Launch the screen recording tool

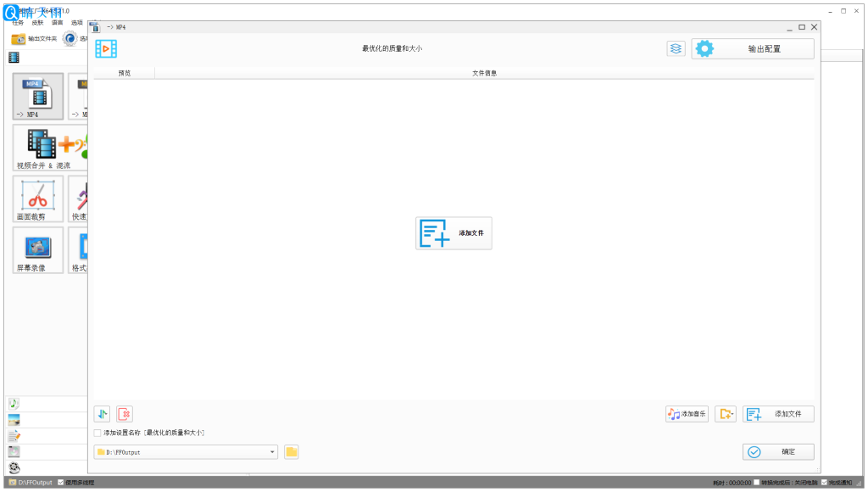coord(38,249)
